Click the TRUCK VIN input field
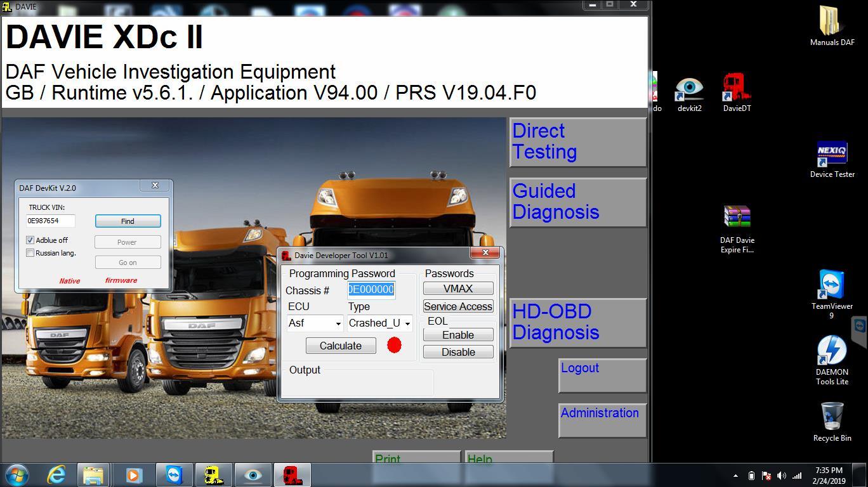The height and width of the screenshot is (487, 868). pos(50,221)
